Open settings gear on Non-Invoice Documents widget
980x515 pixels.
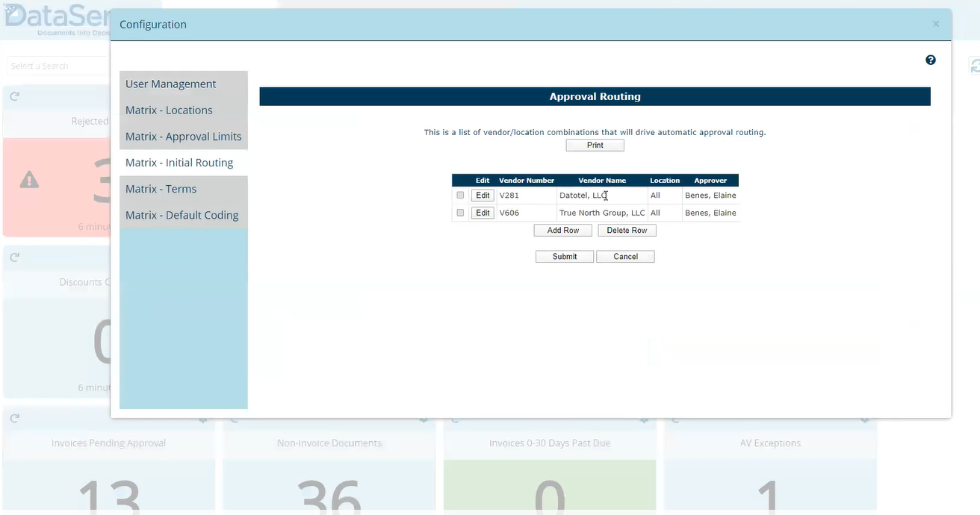424,419
